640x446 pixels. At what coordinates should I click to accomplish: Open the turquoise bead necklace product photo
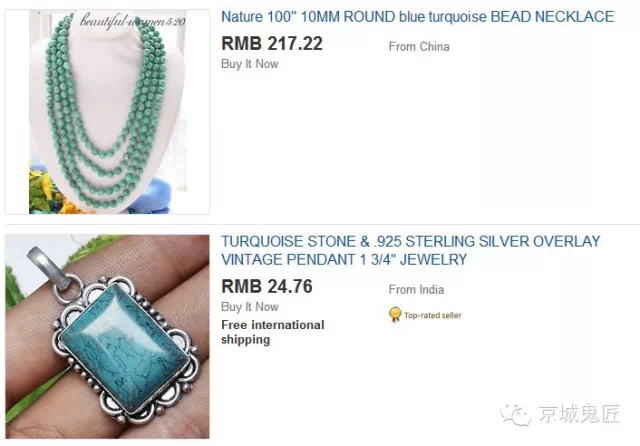[x=107, y=112]
